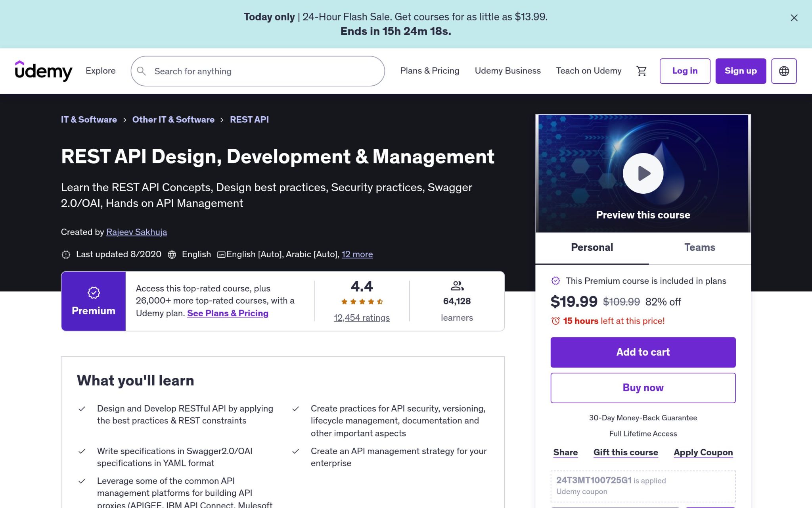Screen dimensions: 812x508
Task: Click the Premium checkmark icon in purchase panel
Action: point(556,281)
